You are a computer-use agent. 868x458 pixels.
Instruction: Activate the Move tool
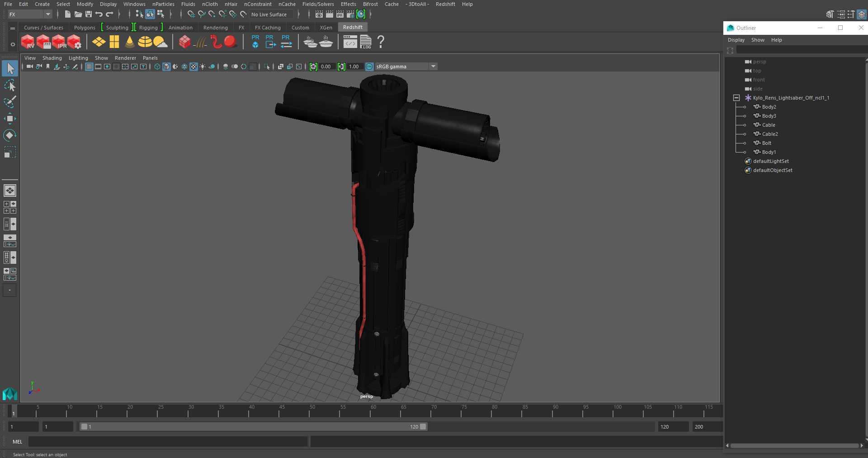click(x=10, y=119)
